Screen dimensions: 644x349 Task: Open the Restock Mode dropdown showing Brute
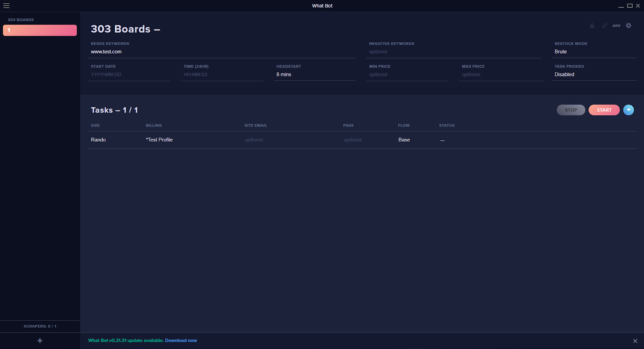click(594, 51)
